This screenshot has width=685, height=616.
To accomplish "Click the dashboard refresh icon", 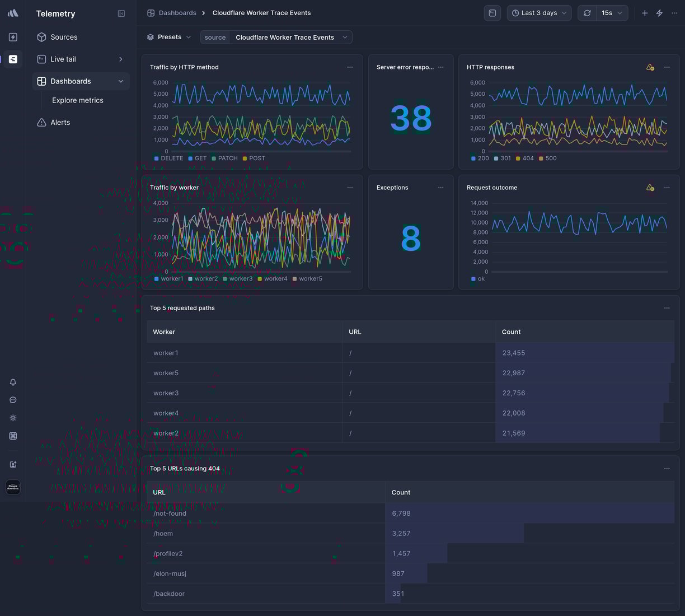I will click(x=587, y=13).
